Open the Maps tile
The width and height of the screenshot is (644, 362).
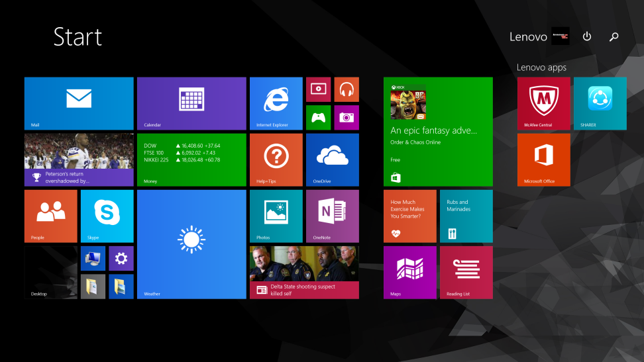point(410,273)
